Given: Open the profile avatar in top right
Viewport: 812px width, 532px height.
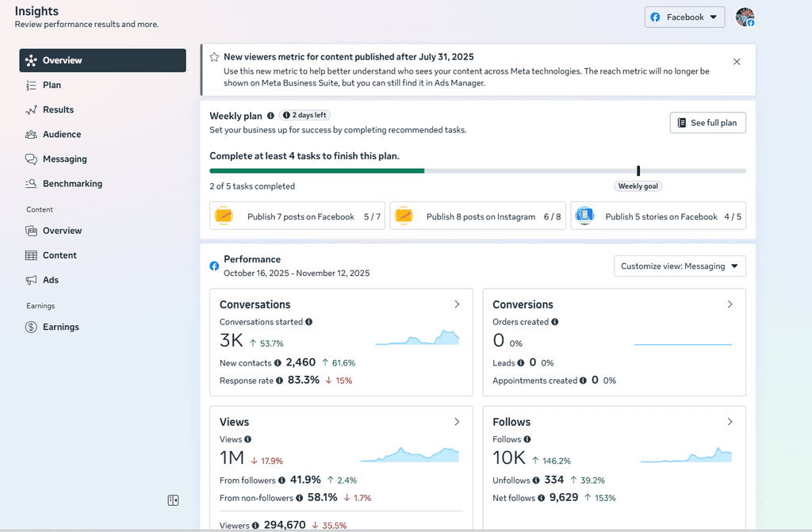Looking at the screenshot, I should click(745, 17).
